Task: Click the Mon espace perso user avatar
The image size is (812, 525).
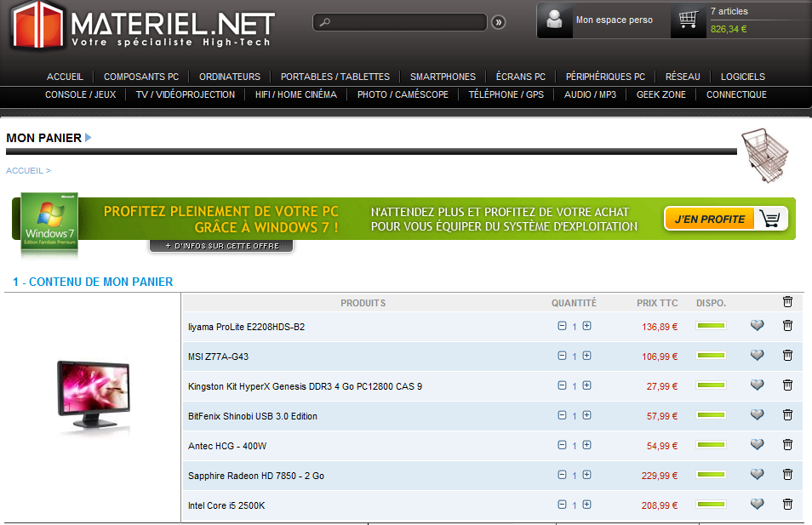Action: pos(556,20)
